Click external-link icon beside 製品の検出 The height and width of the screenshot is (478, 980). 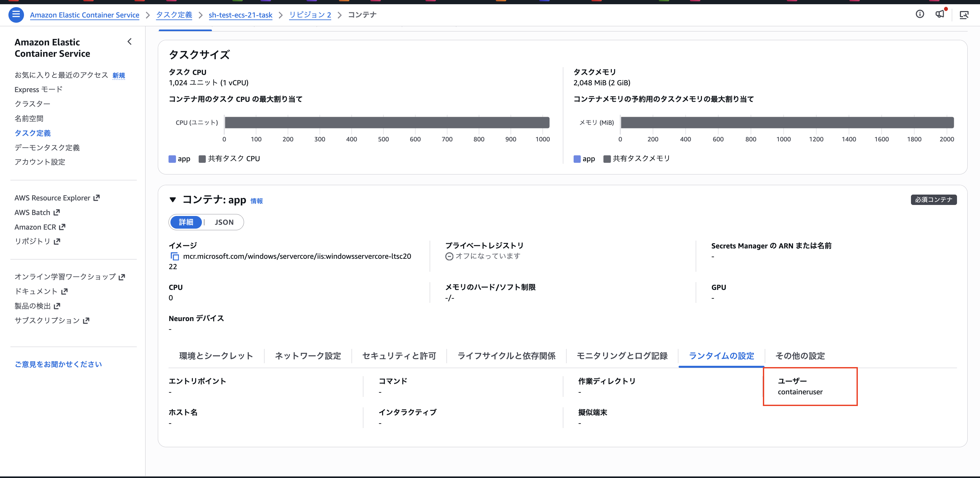[x=57, y=306]
